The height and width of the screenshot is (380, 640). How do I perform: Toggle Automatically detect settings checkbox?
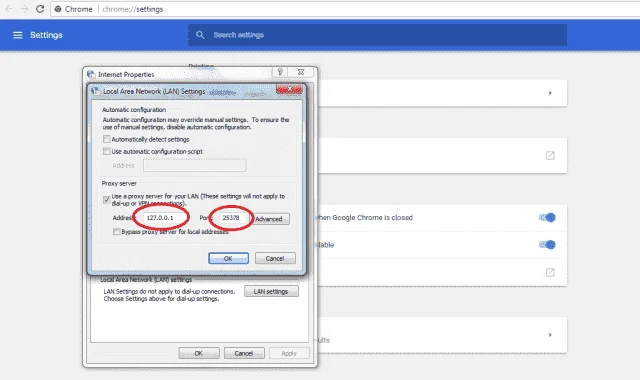(x=107, y=139)
